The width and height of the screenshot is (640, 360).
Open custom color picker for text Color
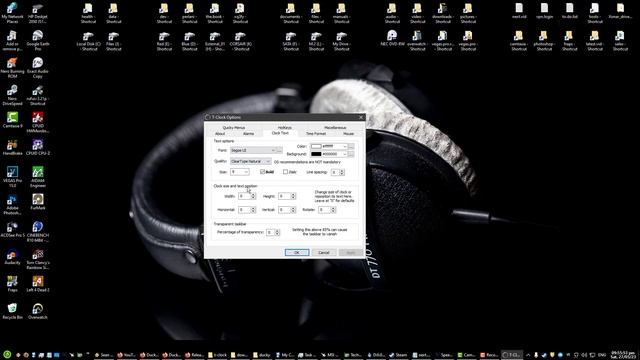(351, 146)
